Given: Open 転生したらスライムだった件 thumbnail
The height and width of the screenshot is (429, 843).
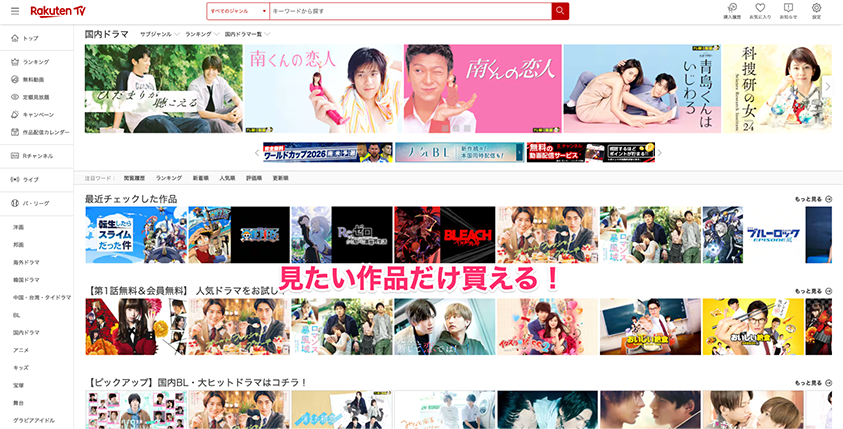Looking at the screenshot, I should pyautogui.click(x=136, y=235).
